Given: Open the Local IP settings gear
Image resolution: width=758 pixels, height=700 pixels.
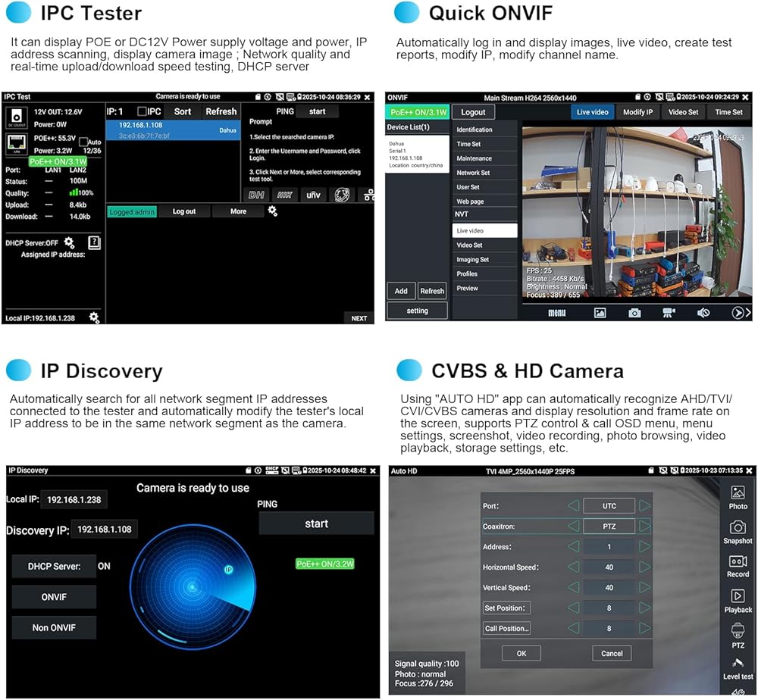Looking at the screenshot, I should (94, 317).
